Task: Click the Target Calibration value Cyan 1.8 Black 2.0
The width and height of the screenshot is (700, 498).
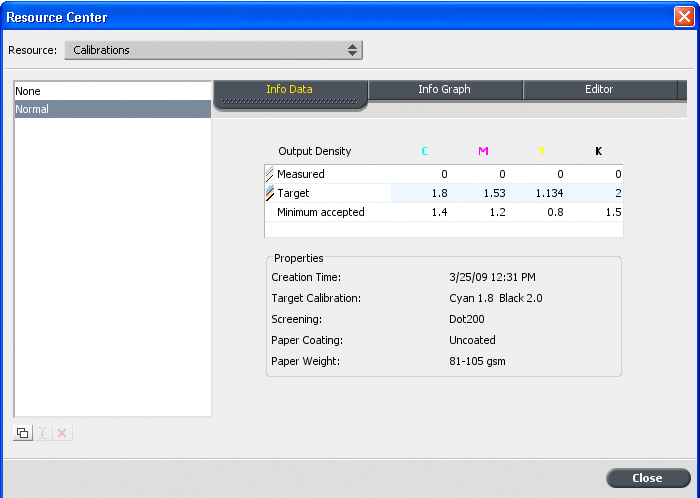Action: click(496, 298)
